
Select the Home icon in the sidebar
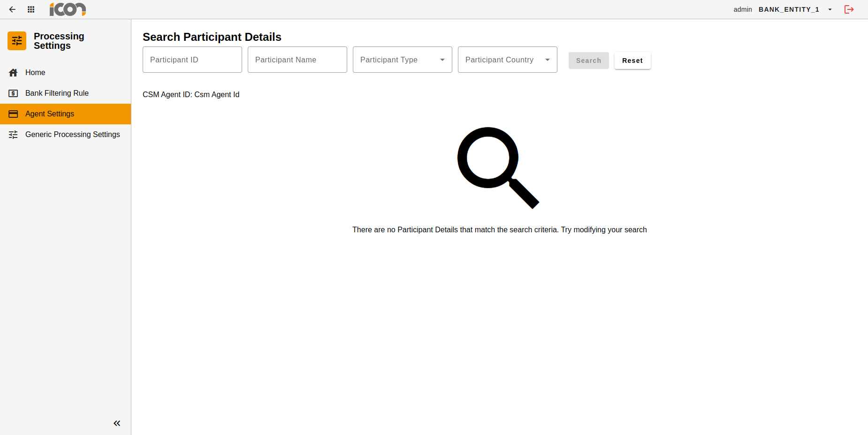[x=13, y=72]
